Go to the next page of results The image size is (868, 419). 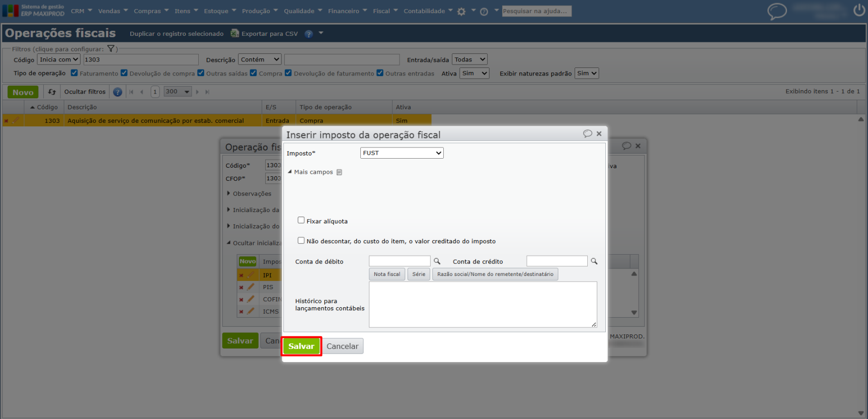coord(197,92)
